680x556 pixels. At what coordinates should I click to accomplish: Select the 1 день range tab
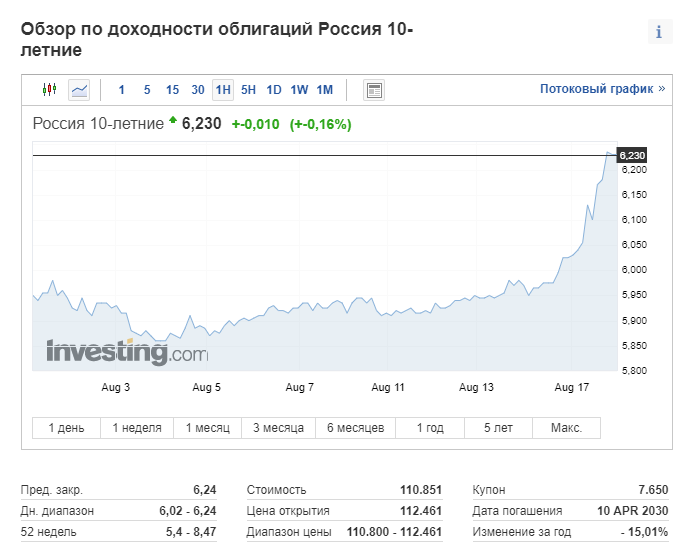point(66,428)
